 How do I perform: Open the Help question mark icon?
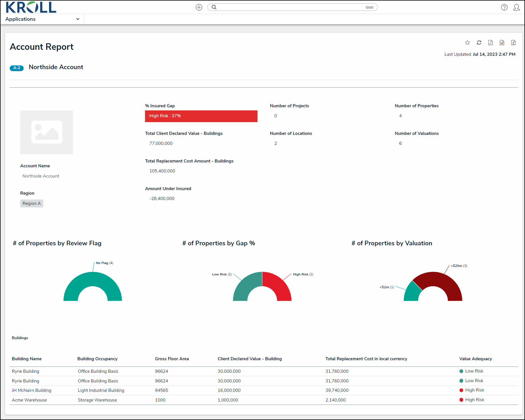click(x=504, y=7)
